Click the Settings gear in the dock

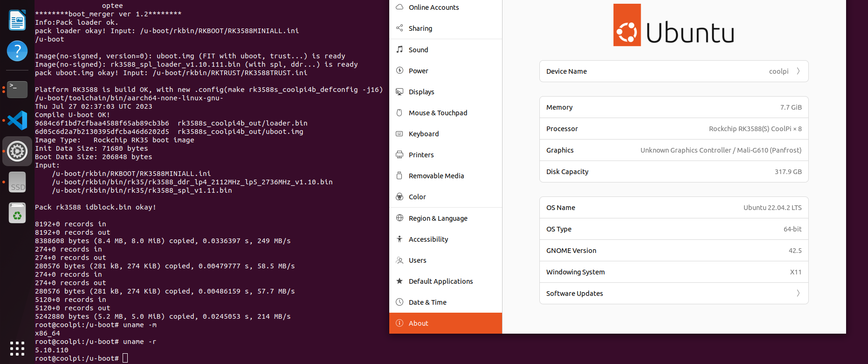(x=17, y=151)
